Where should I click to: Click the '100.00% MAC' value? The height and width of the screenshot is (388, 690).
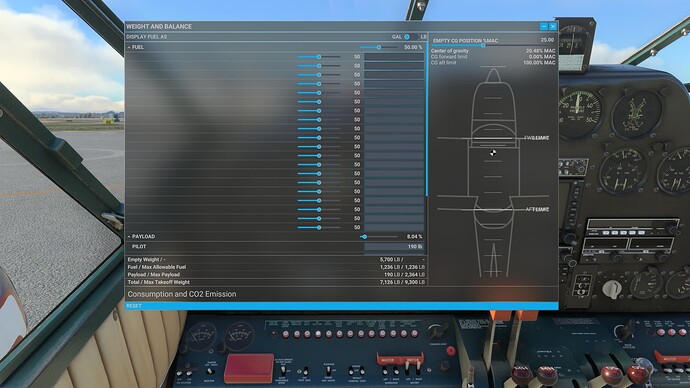[539, 62]
